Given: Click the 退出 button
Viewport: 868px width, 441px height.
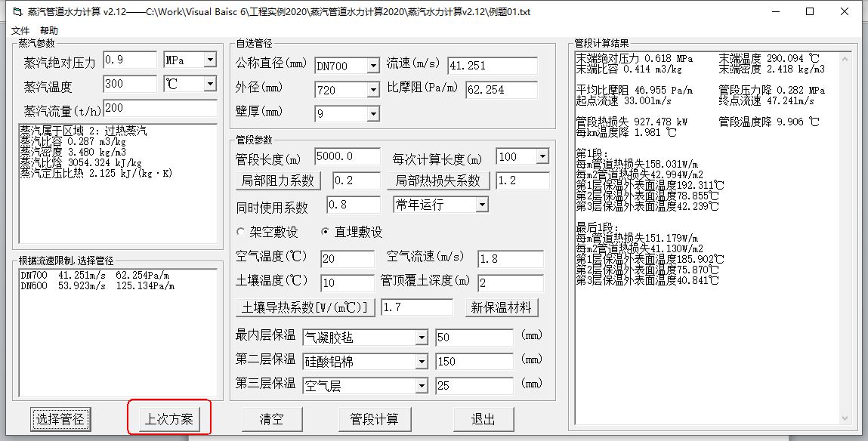Looking at the screenshot, I should coord(483,419).
